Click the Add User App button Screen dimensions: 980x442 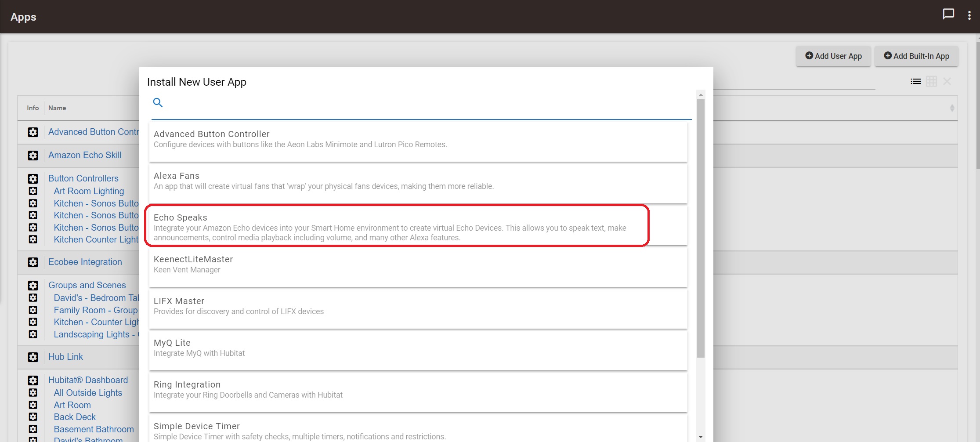point(833,56)
